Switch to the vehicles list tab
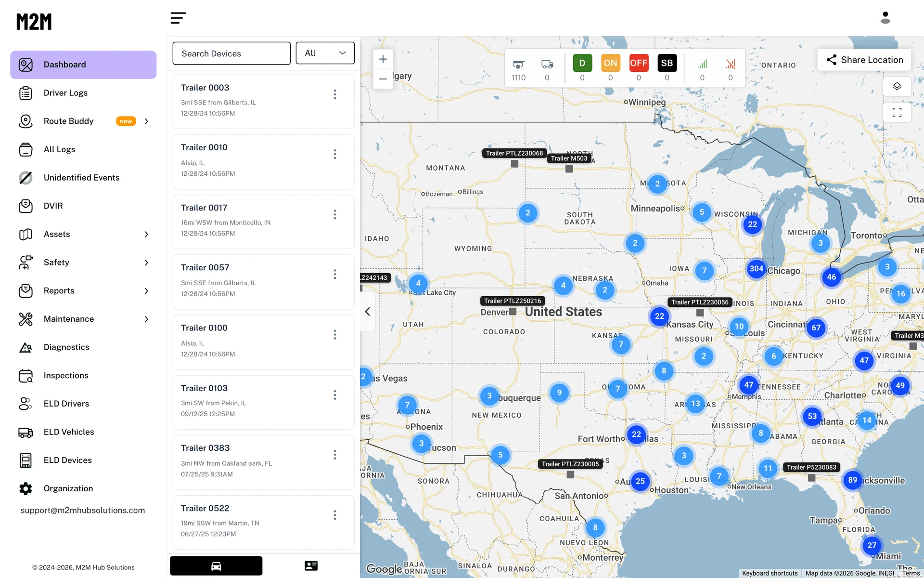Viewport: 924px width, 578px height. click(216, 566)
